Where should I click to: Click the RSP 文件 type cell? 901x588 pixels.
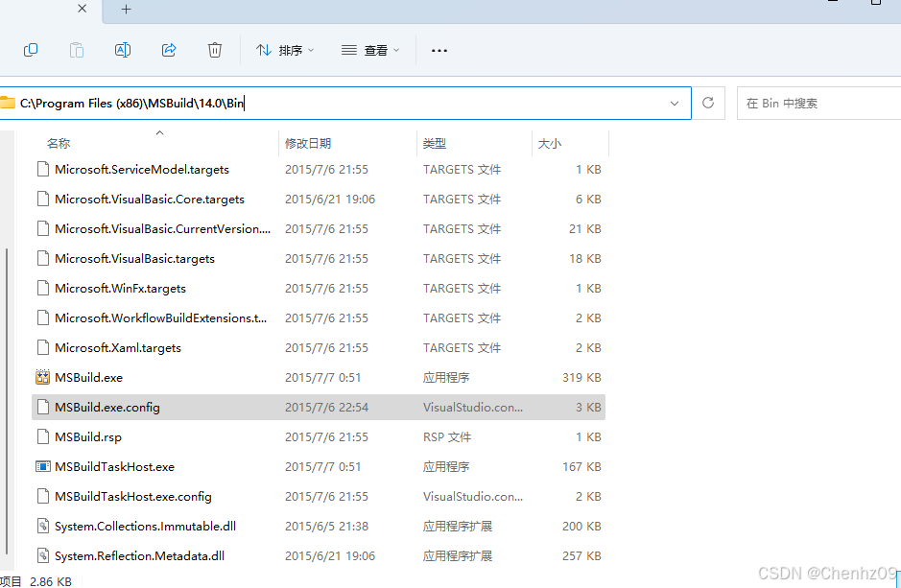(x=447, y=437)
